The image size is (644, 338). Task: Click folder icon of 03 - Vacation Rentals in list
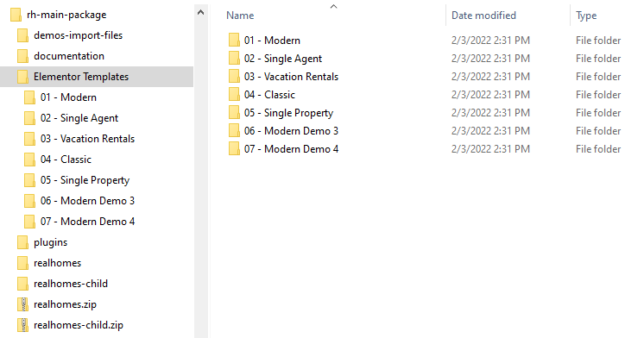[234, 77]
